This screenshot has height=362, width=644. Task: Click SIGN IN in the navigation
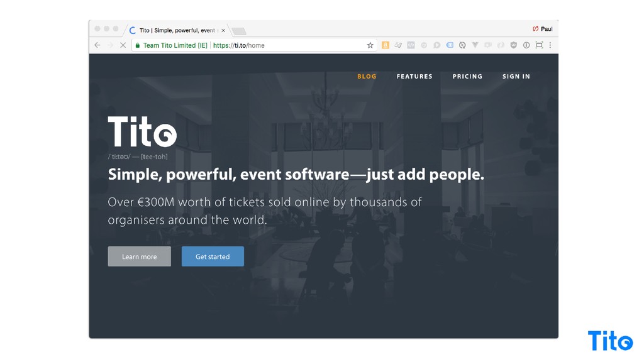tap(516, 76)
